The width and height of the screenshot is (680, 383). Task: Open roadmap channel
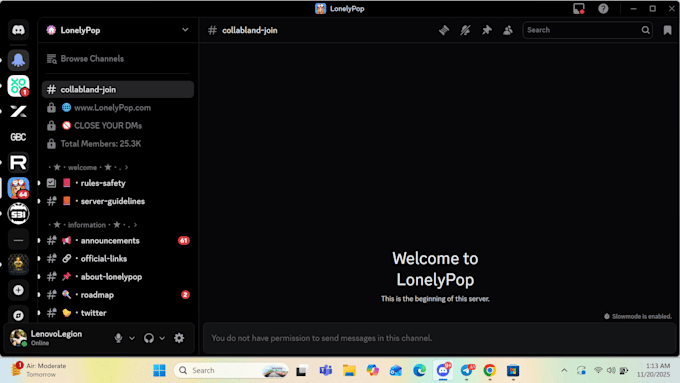[x=118, y=295]
